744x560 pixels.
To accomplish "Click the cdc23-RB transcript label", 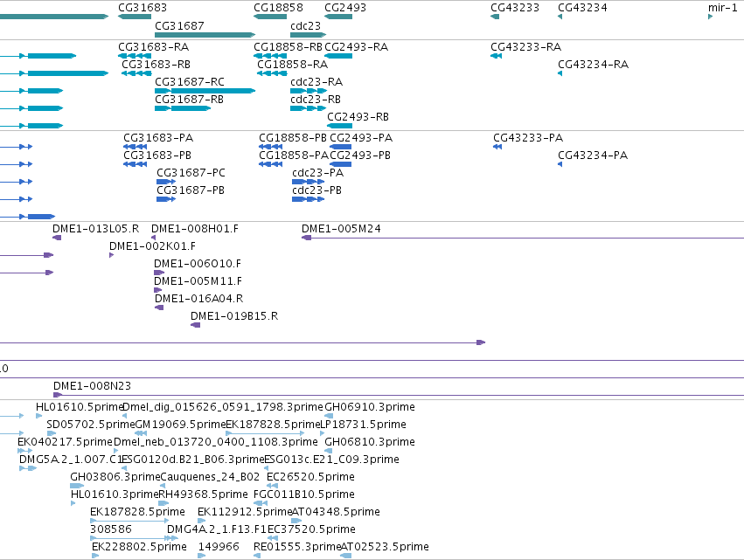I will coord(316,100).
